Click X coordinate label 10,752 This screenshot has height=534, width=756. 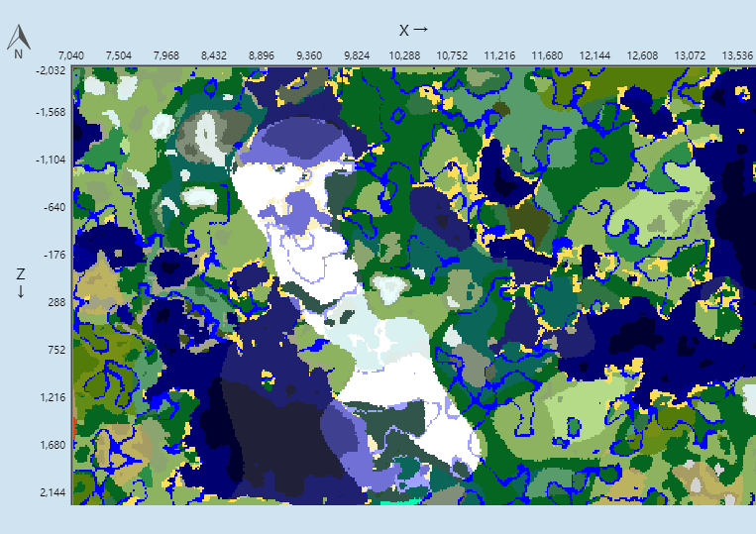452,55
